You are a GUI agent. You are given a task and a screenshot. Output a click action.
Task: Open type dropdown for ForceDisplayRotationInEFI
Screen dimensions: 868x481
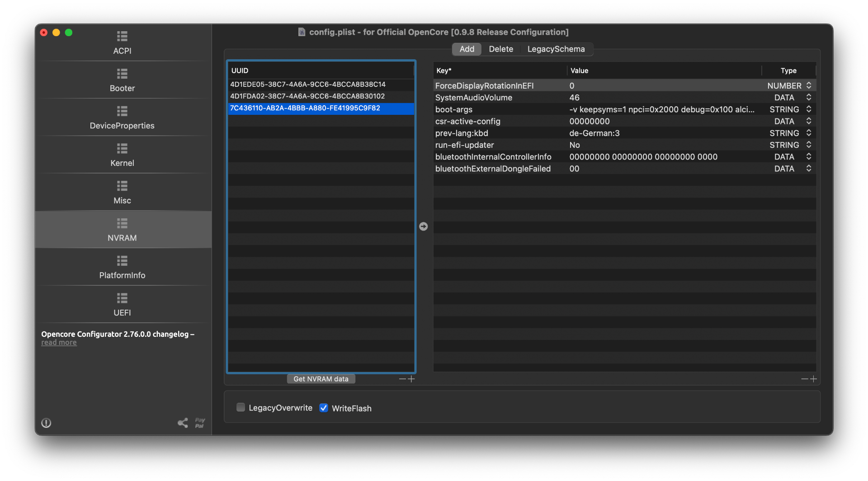pyautogui.click(x=809, y=85)
